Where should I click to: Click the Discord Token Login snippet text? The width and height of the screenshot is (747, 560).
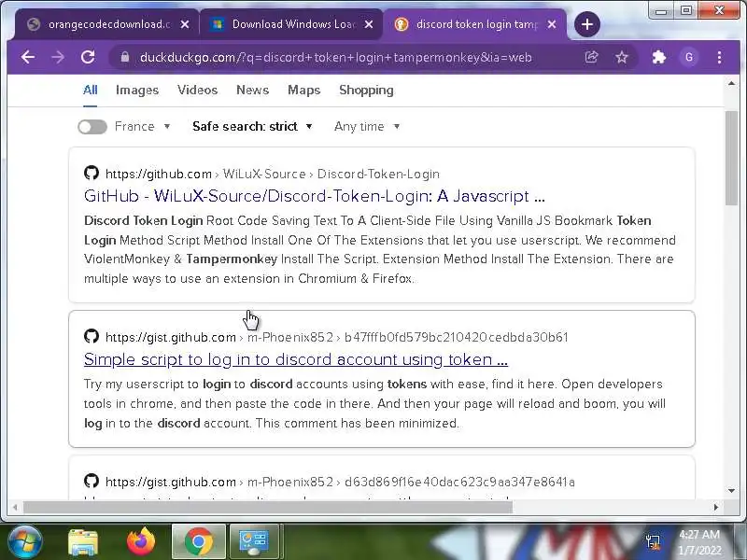(x=380, y=249)
